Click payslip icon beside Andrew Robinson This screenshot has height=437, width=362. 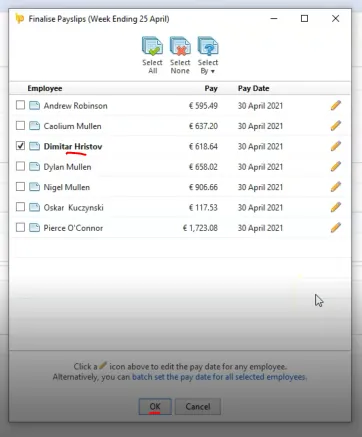click(x=34, y=106)
